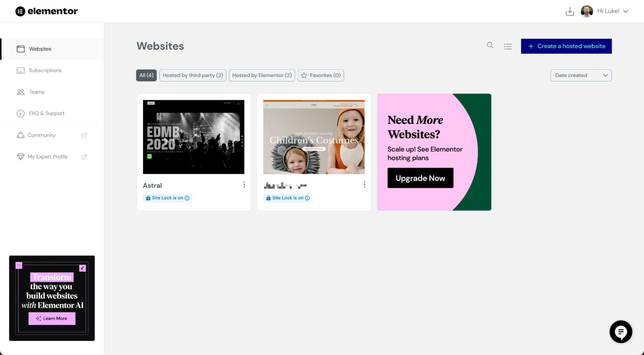Click the Create a hosted website button
This screenshot has height=355, width=644.
(567, 46)
